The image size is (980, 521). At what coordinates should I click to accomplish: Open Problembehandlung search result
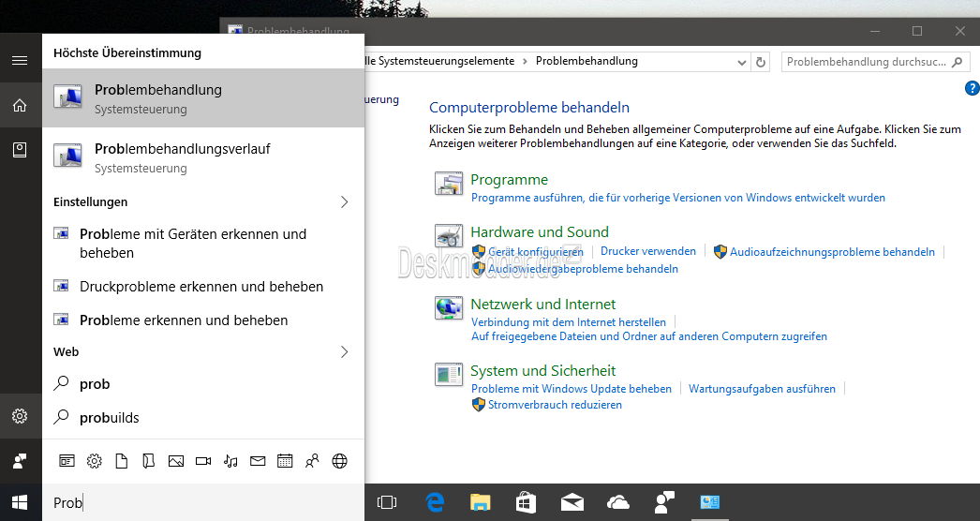point(203,98)
